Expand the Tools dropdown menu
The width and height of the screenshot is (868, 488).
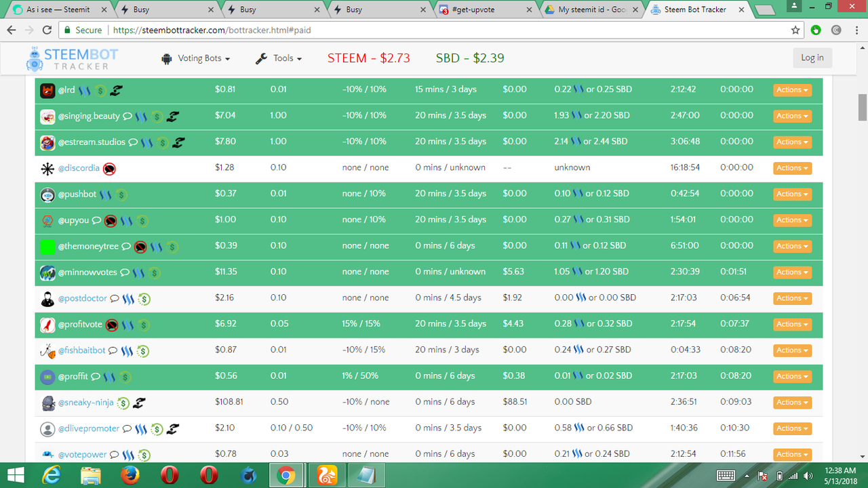pos(279,58)
